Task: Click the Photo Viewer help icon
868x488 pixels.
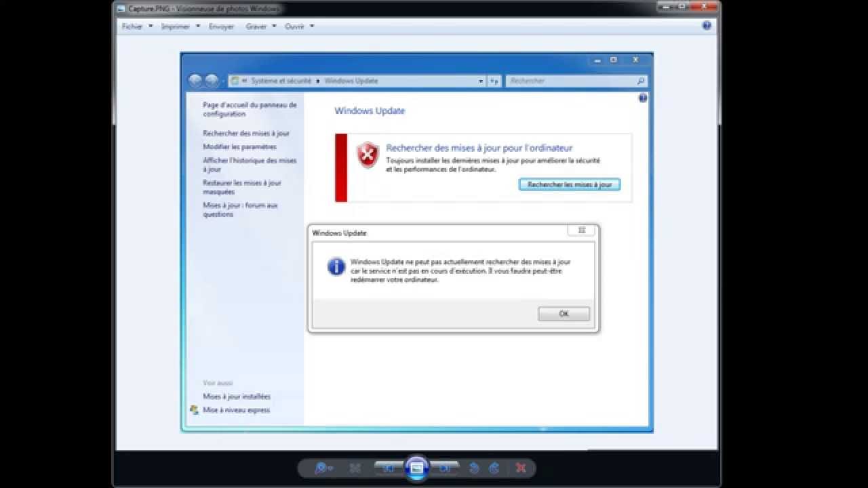Action: [707, 26]
